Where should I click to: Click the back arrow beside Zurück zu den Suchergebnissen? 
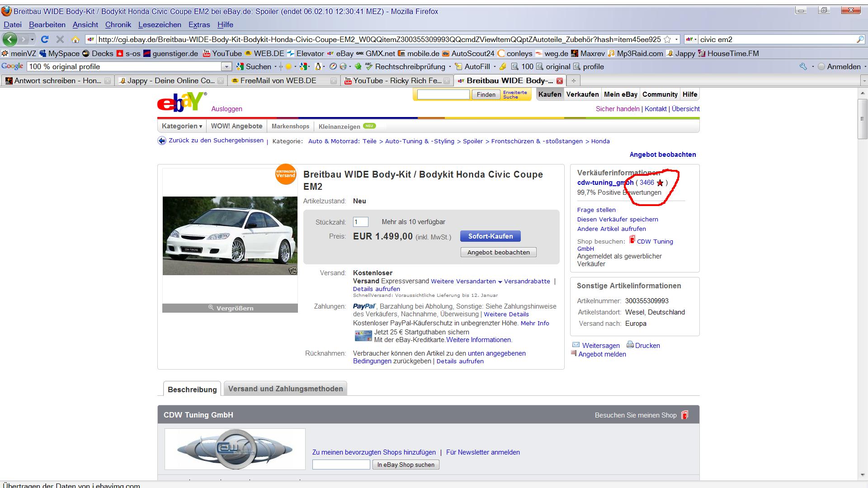(x=162, y=141)
